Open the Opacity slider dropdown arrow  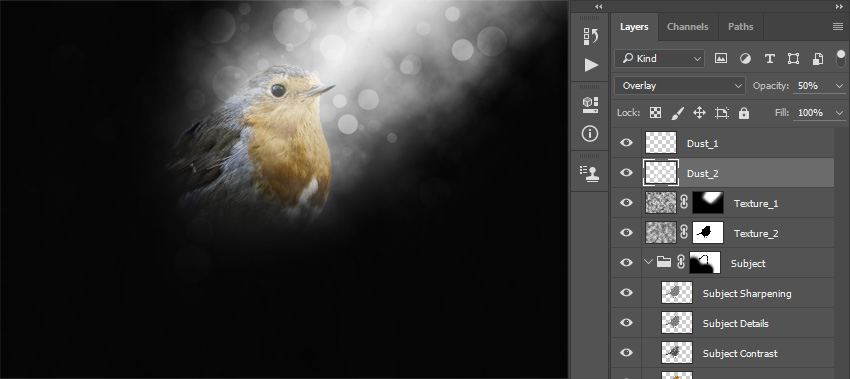[x=840, y=86]
